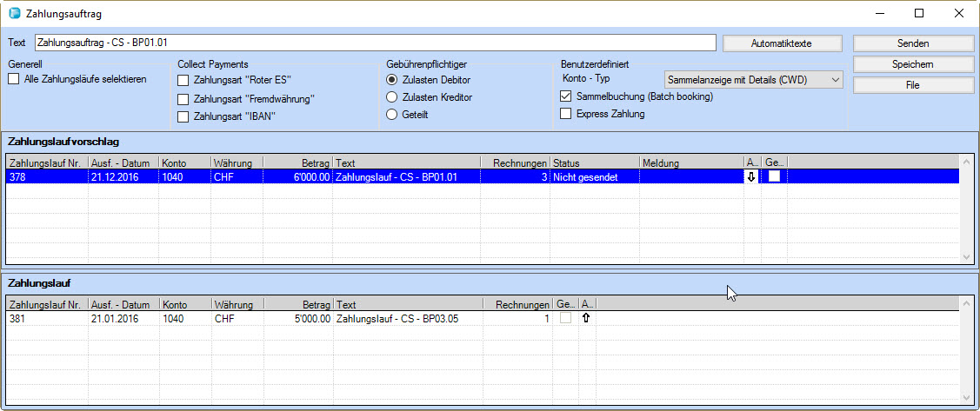
Task: Toggle the Ge... checkbox in row 378
Action: pyautogui.click(x=774, y=176)
